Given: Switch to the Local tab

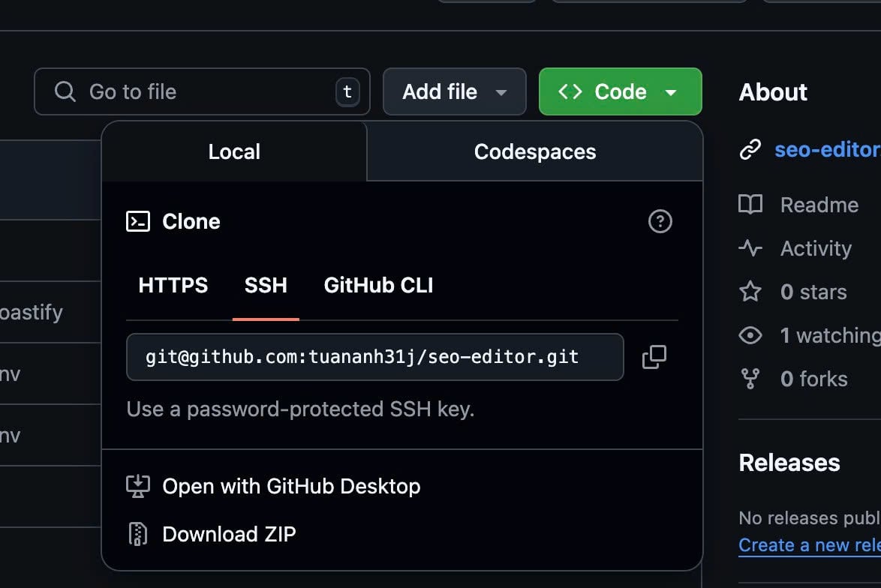Looking at the screenshot, I should (234, 151).
